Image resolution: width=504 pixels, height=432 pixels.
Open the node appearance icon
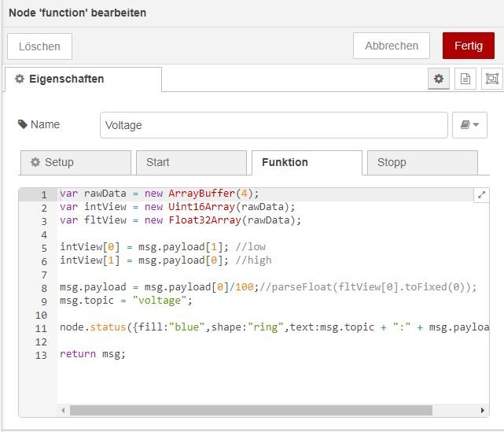coord(491,79)
